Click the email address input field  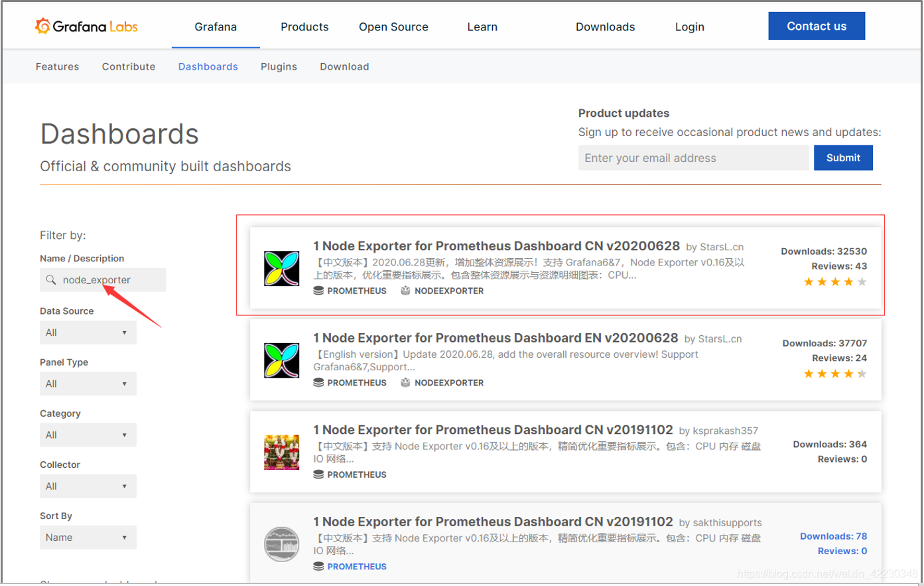click(693, 158)
